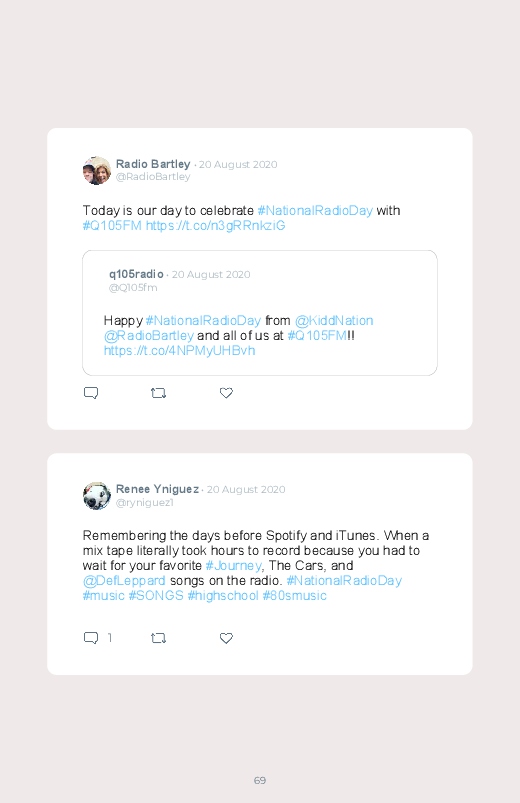Open the q105radio quoted tweet author
The height and width of the screenshot is (803, 520).
[x=136, y=274]
